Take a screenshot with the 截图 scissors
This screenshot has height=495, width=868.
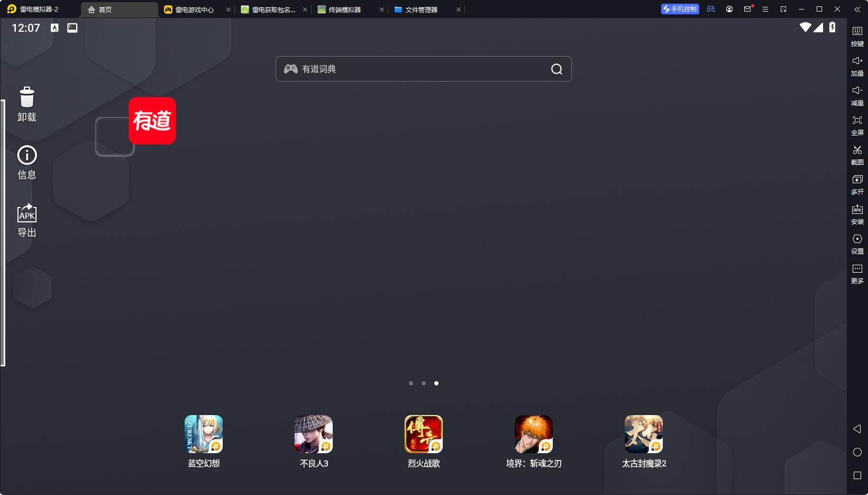pyautogui.click(x=857, y=155)
